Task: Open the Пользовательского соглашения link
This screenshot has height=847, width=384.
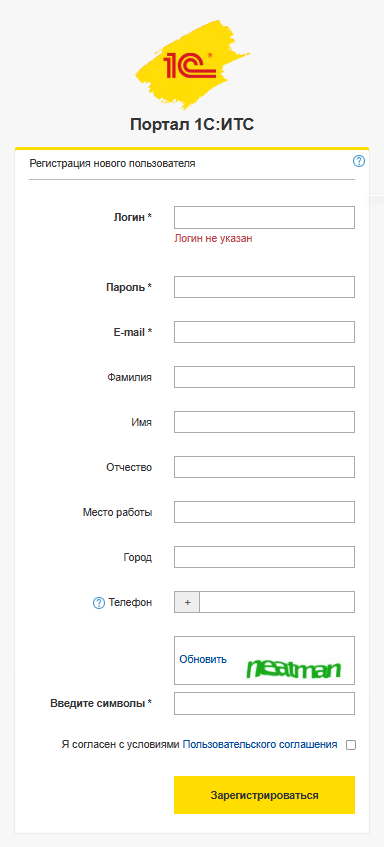Action: [x=260, y=744]
